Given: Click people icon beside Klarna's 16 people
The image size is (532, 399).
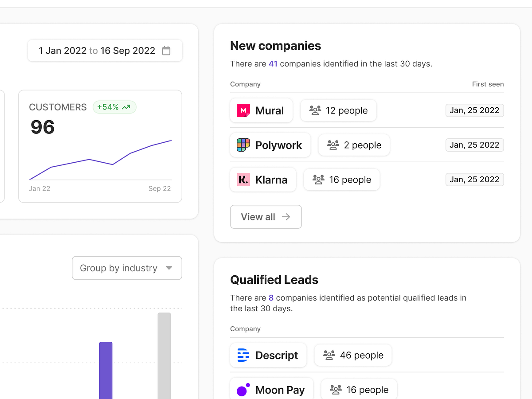Looking at the screenshot, I should pos(318,180).
